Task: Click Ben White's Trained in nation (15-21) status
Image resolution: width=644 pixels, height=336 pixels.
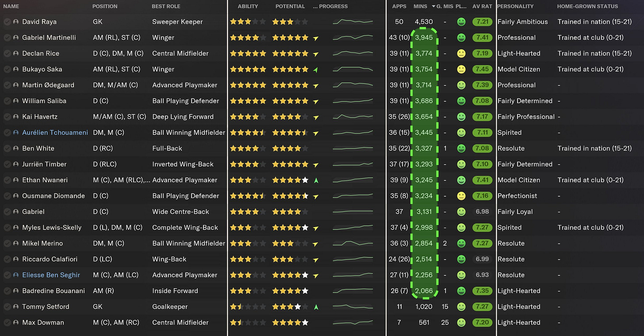Action: point(594,149)
